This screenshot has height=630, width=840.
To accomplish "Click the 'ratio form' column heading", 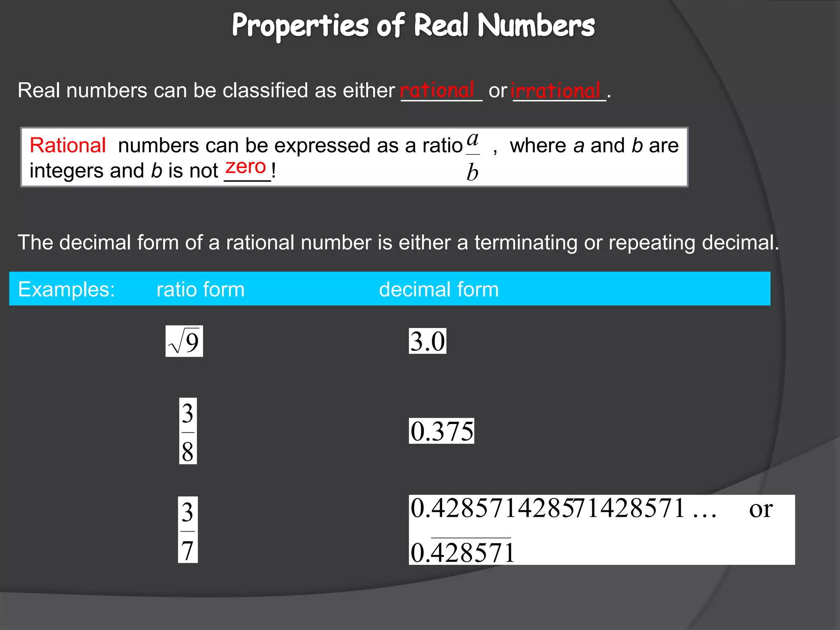I will (201, 289).
